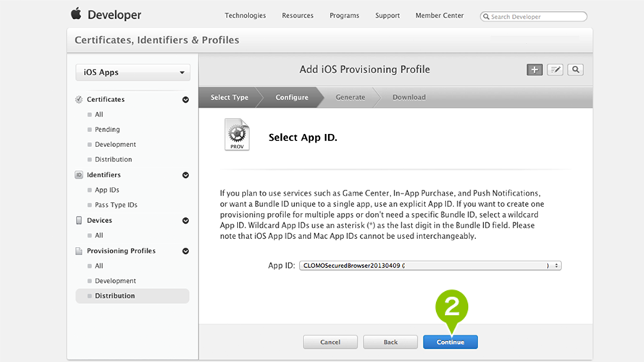Open Resources menu
The width and height of the screenshot is (644, 362).
(298, 16)
